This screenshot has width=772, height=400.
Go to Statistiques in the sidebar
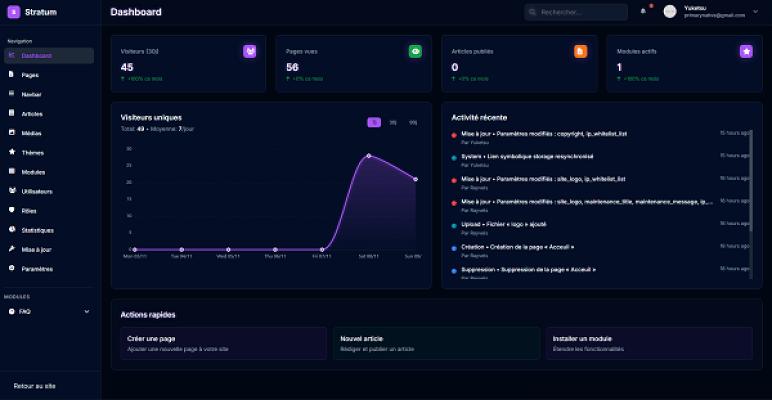49,230
